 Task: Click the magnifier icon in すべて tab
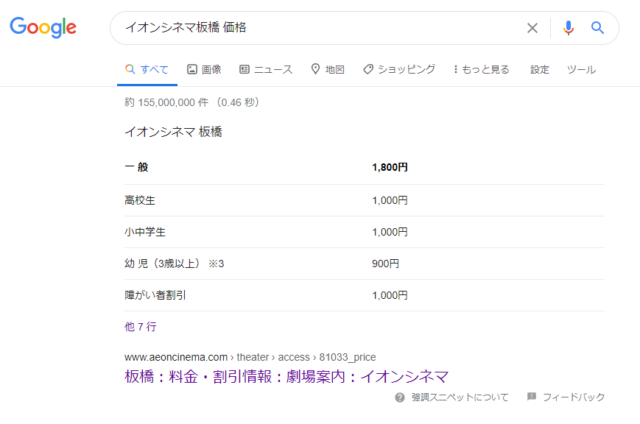pos(130,69)
